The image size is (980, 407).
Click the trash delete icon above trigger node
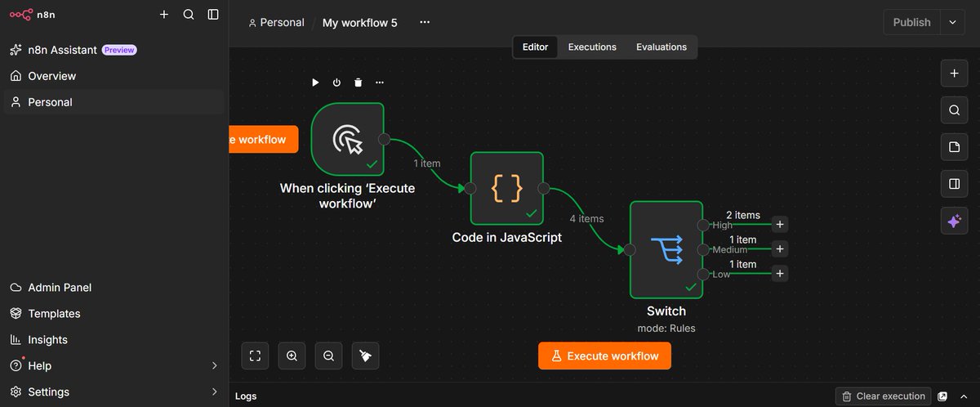pyautogui.click(x=358, y=83)
